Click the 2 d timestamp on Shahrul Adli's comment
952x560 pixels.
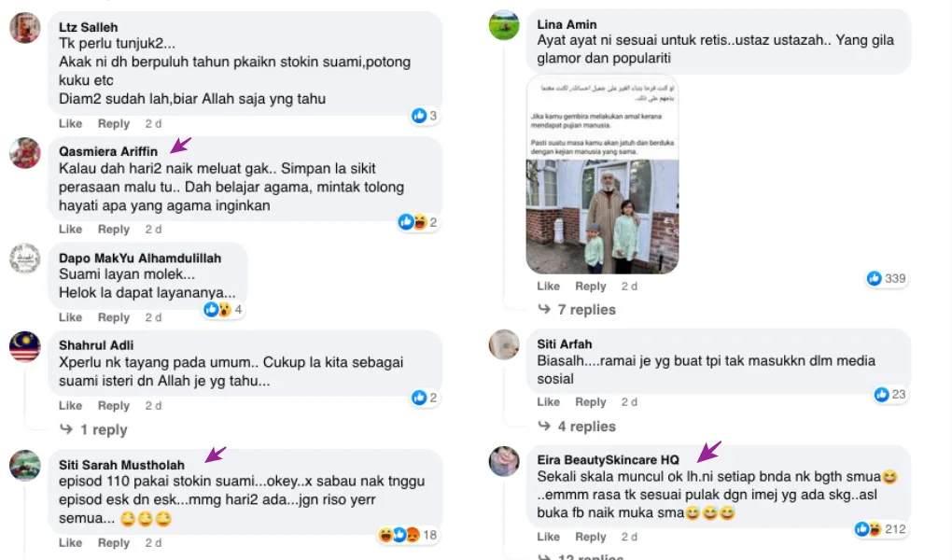(x=153, y=406)
